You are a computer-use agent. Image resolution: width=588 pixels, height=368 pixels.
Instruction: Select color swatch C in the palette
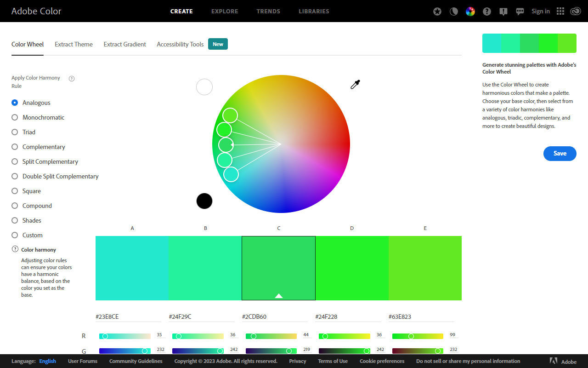point(278,268)
